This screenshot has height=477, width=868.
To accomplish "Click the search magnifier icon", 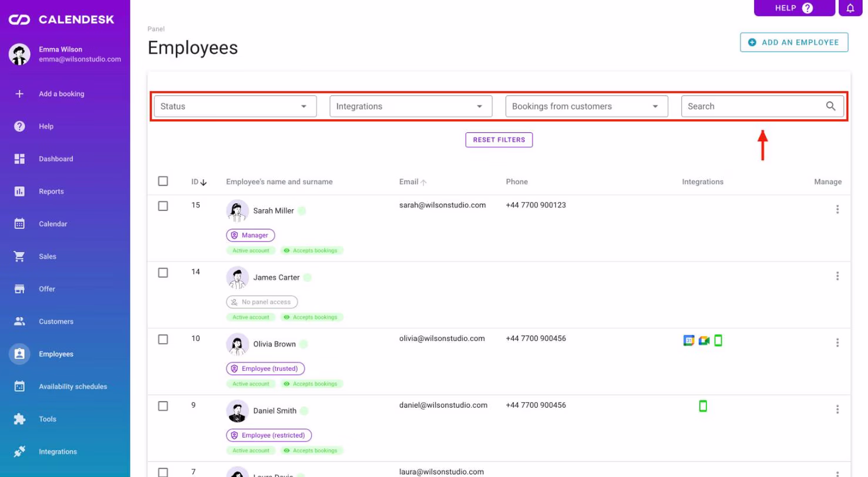I will pyautogui.click(x=830, y=106).
